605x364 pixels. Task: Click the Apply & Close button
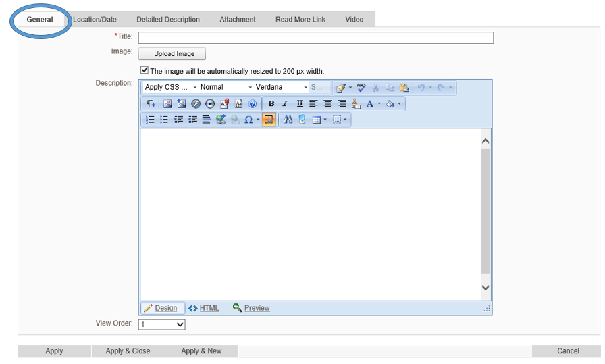[128, 351]
